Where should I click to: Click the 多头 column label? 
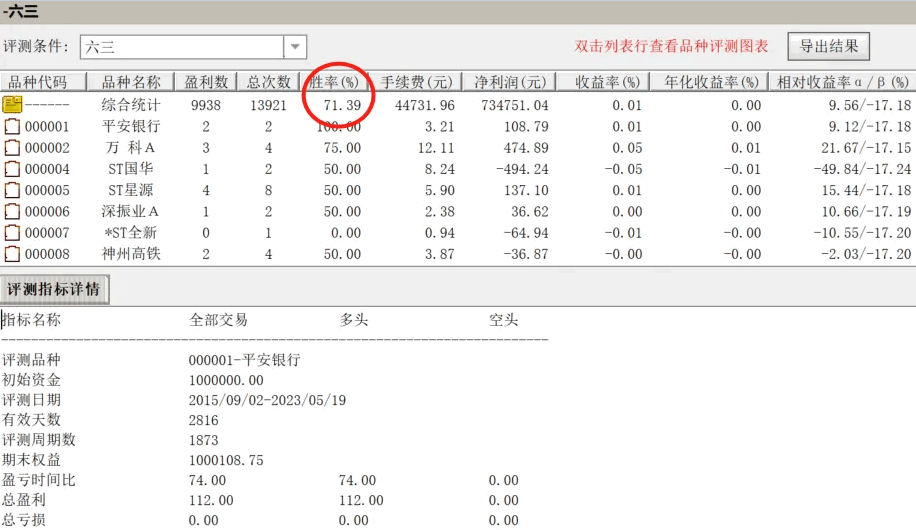coord(354,320)
